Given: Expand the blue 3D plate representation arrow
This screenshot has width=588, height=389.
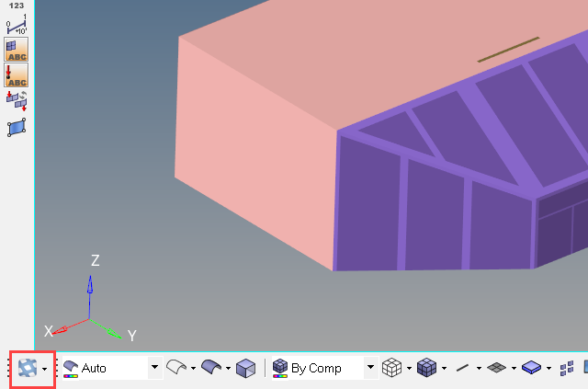Looking at the screenshot, I should coord(548,369).
